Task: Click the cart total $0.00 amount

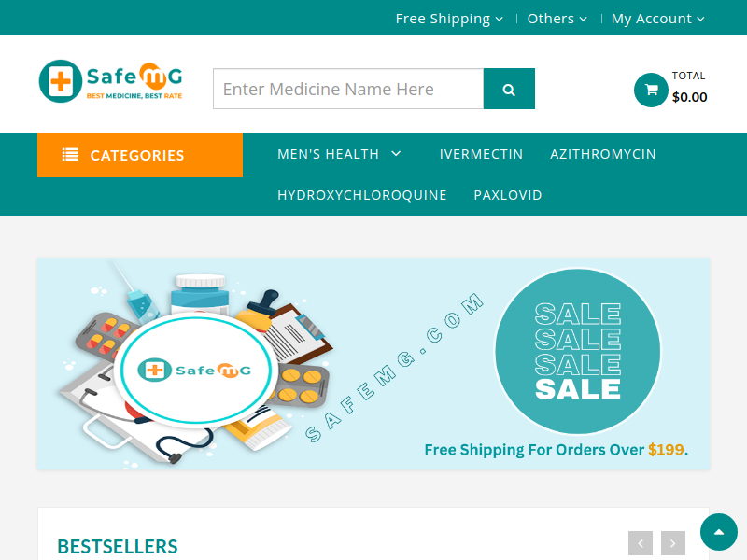Action: [x=689, y=97]
